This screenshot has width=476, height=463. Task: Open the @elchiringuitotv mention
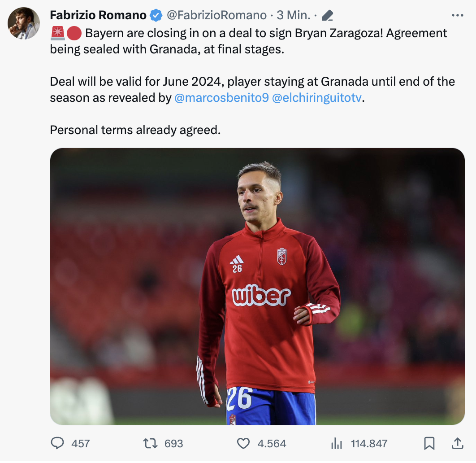(317, 98)
